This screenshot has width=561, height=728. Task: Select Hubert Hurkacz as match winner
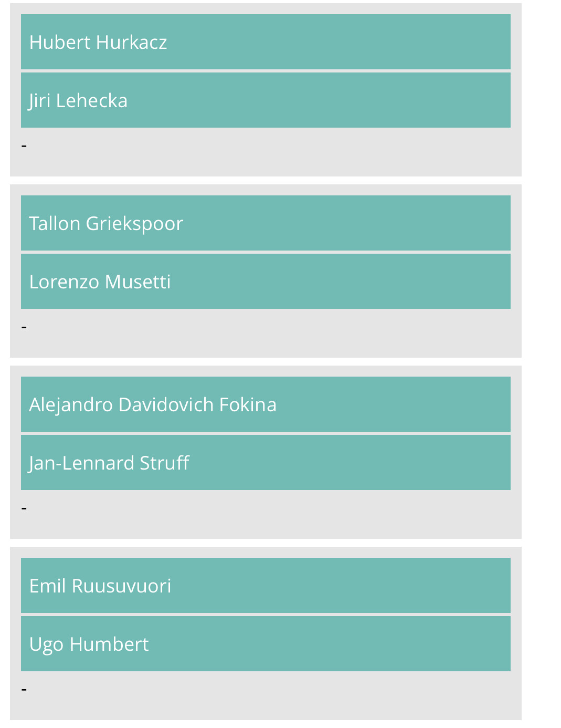coord(266,42)
